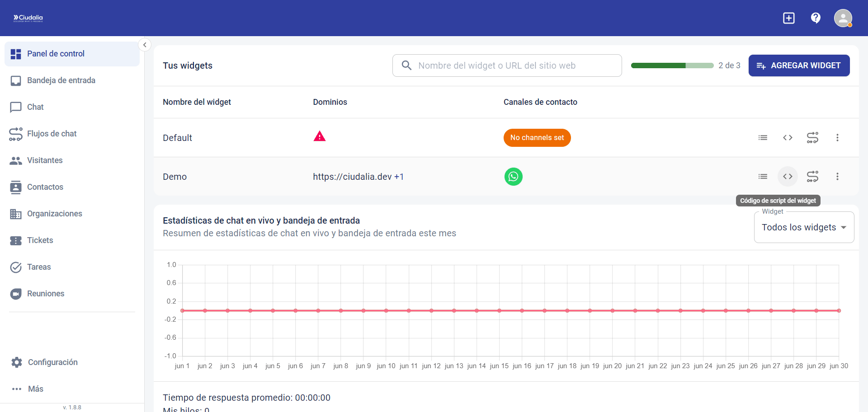Open the user profile avatar

pos(843,18)
